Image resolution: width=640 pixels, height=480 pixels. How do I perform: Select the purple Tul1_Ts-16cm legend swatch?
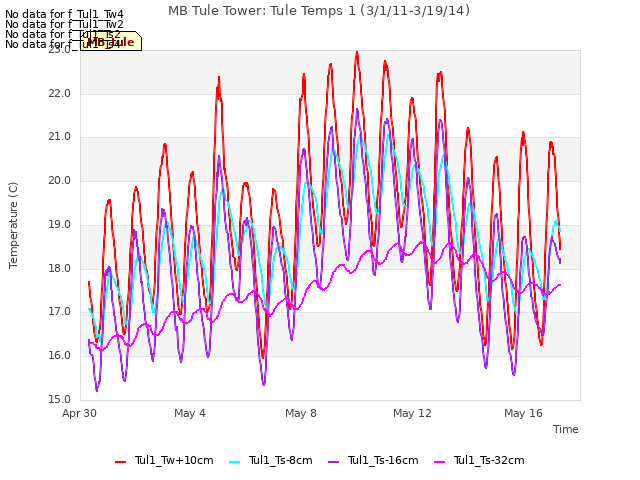333,462
